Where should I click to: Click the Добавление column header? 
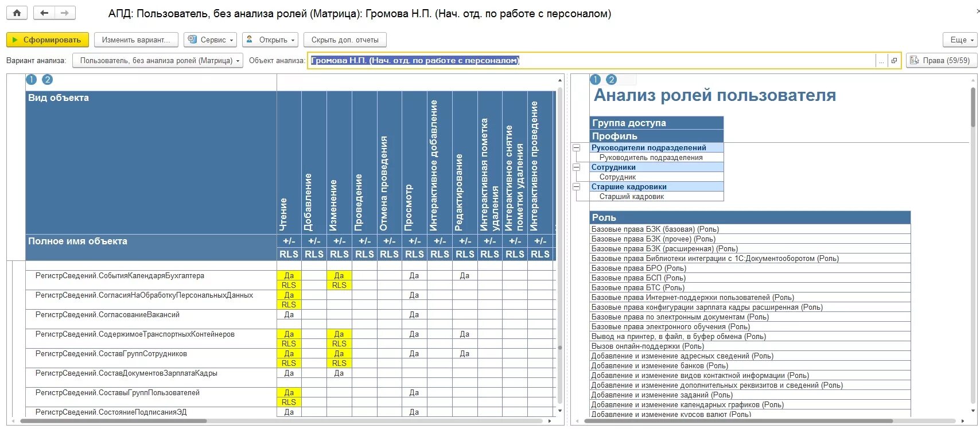[x=314, y=162]
